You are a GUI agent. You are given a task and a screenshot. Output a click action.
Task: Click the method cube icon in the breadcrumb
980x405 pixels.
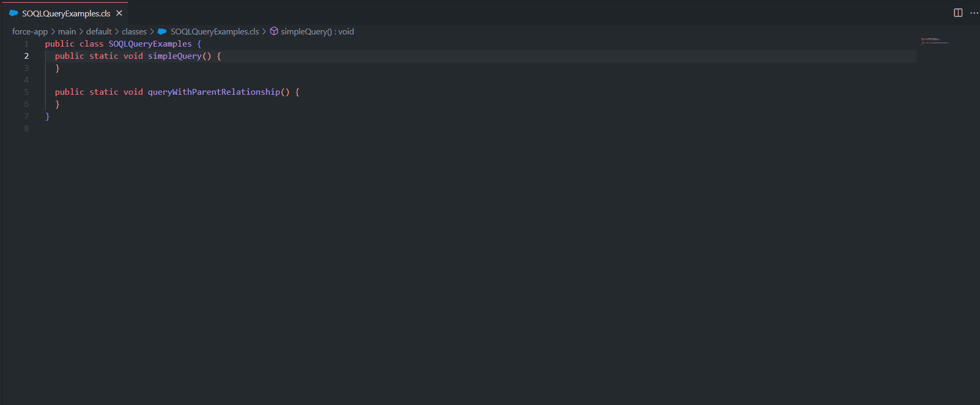[274, 31]
